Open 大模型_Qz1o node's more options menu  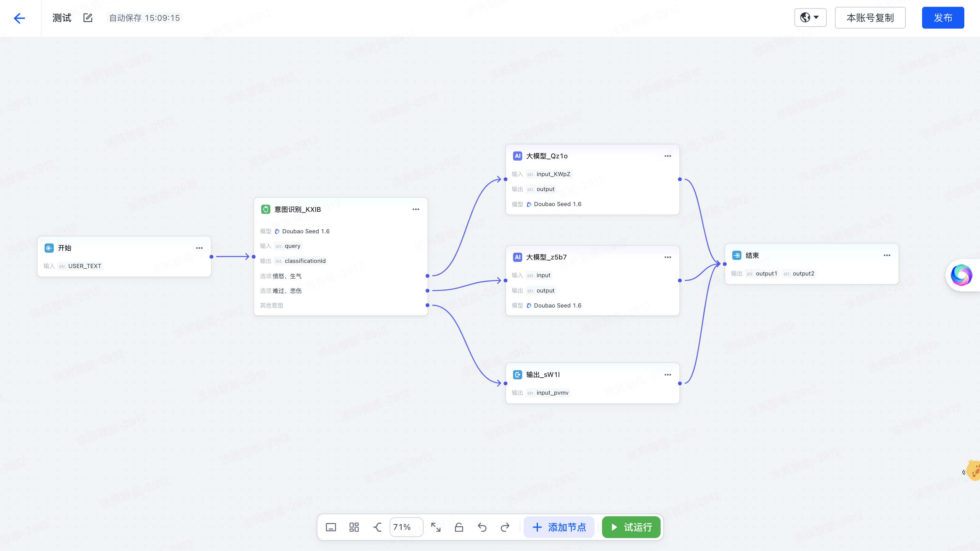click(668, 156)
